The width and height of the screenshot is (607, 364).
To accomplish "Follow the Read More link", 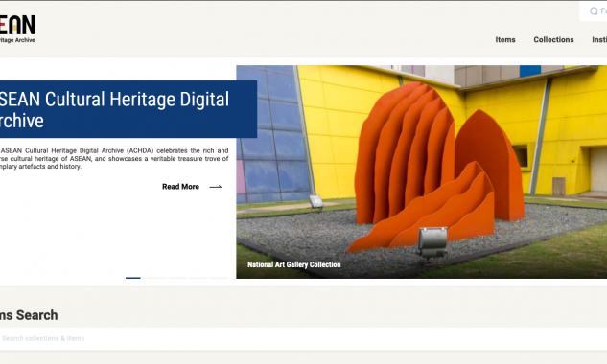I will coord(180,187).
